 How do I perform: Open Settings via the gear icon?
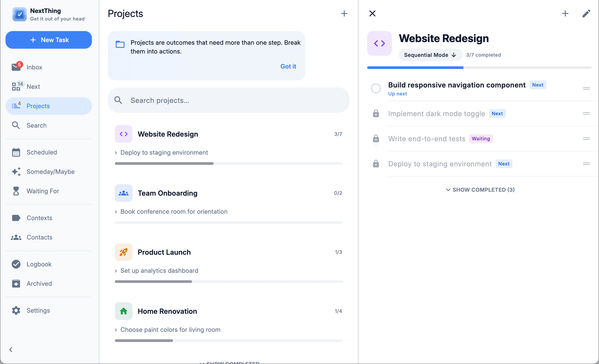16,310
